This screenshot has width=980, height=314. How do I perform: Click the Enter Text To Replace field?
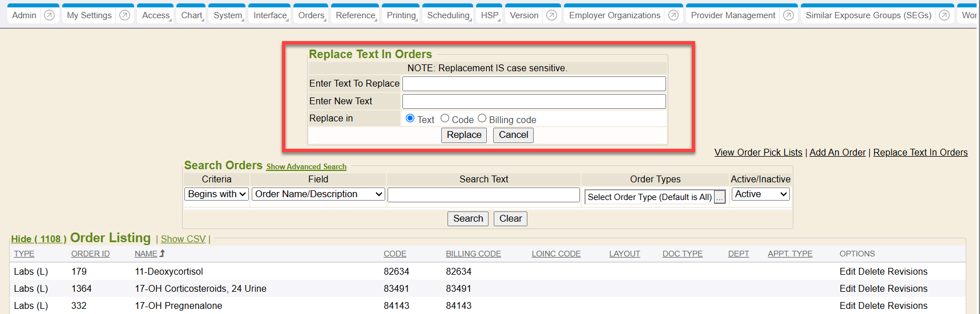534,84
